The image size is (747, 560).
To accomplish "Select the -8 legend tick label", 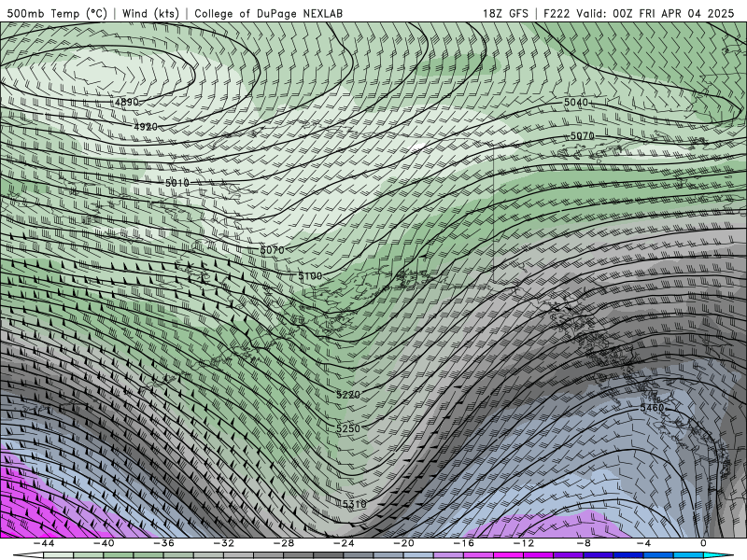I will (x=584, y=543).
